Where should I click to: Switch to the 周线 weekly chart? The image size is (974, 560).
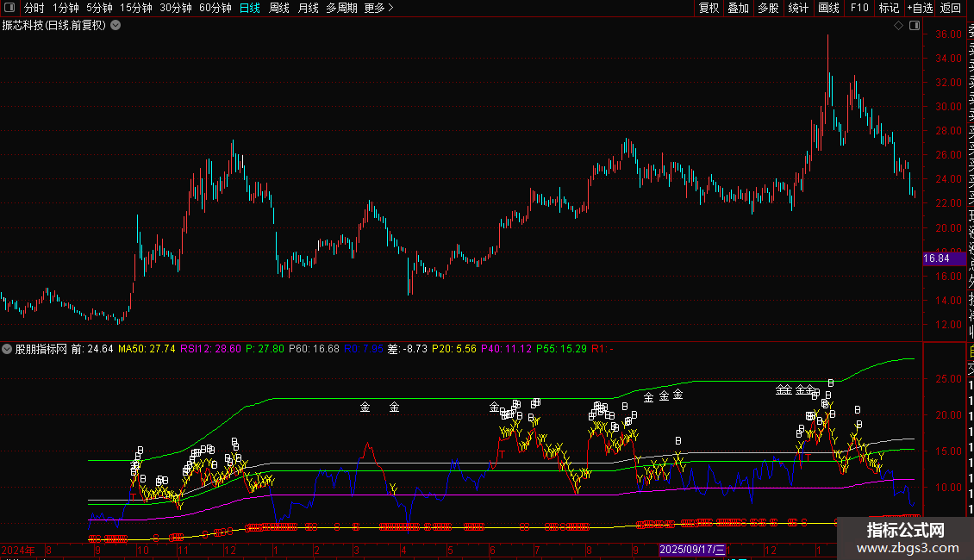279,8
